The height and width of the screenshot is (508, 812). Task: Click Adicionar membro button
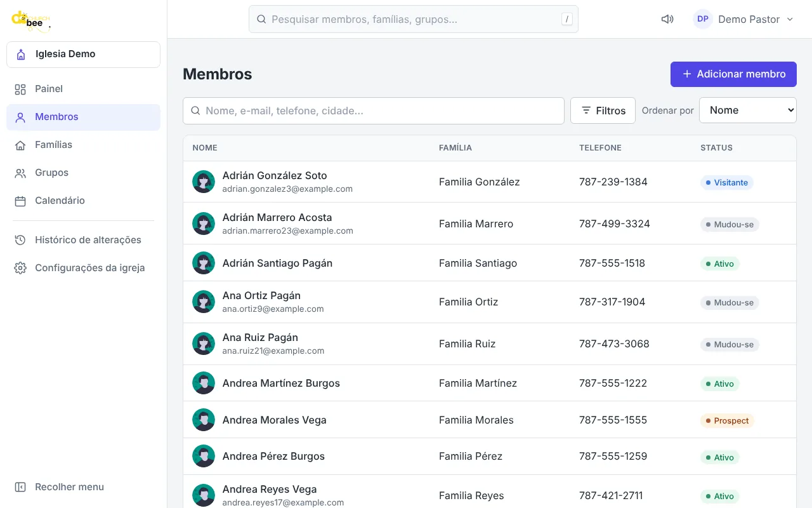[x=733, y=74]
